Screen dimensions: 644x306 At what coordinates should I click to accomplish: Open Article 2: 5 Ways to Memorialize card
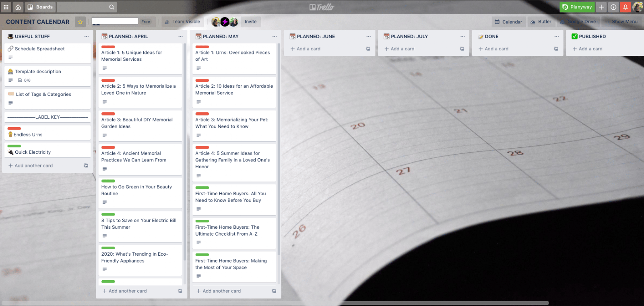pos(140,92)
